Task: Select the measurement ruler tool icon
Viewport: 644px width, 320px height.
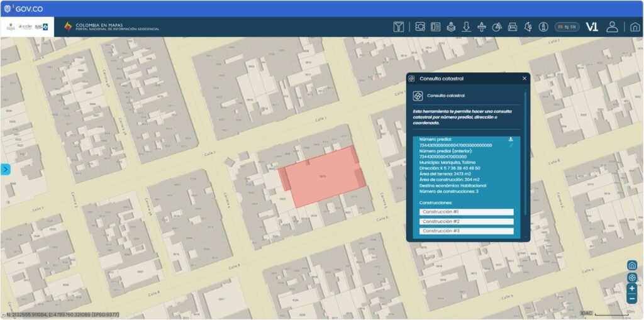Action: click(482, 27)
